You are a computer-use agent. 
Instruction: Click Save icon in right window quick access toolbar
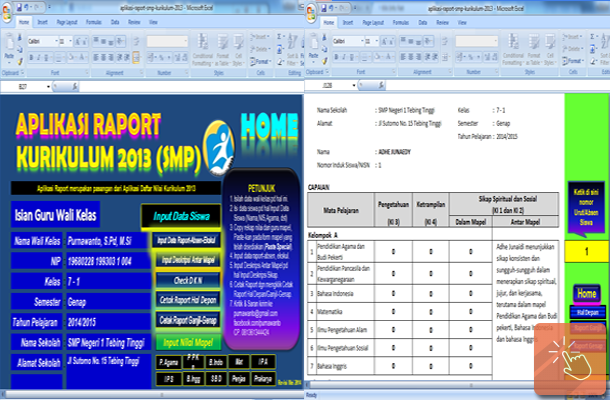tap(324, 7)
